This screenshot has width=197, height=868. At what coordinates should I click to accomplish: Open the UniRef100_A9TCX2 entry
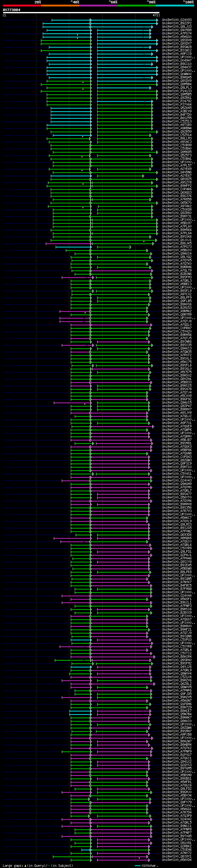pyautogui.click(x=177, y=294)
